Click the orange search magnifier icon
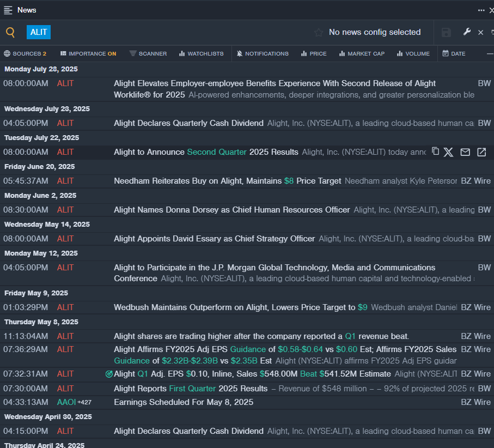The height and width of the screenshot is (448, 494). tap(10, 32)
